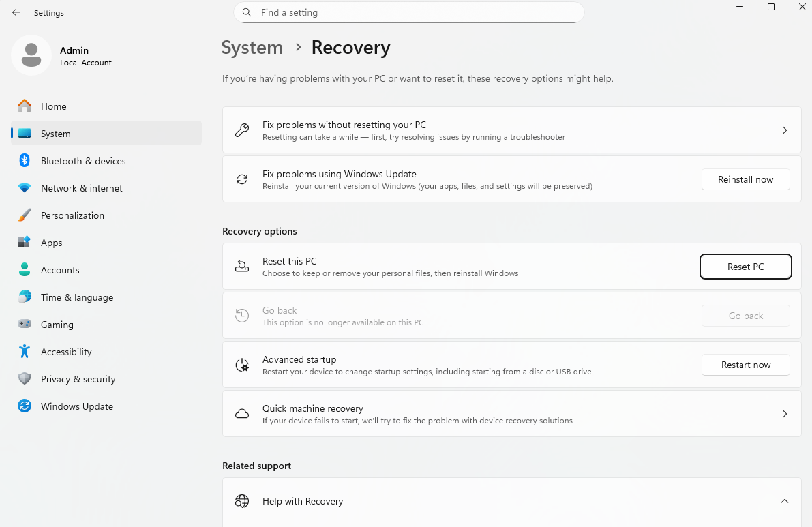
Task: Open the Apps settings category
Action: point(51,243)
